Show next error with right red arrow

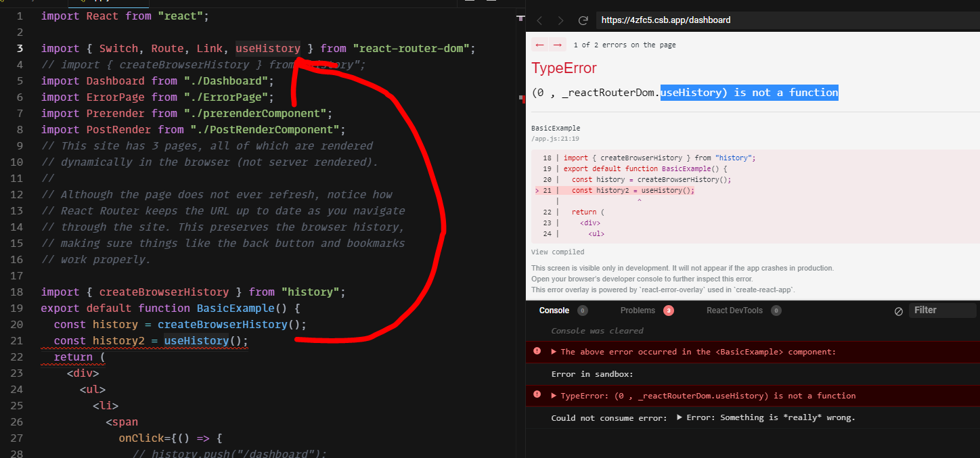[x=557, y=45]
